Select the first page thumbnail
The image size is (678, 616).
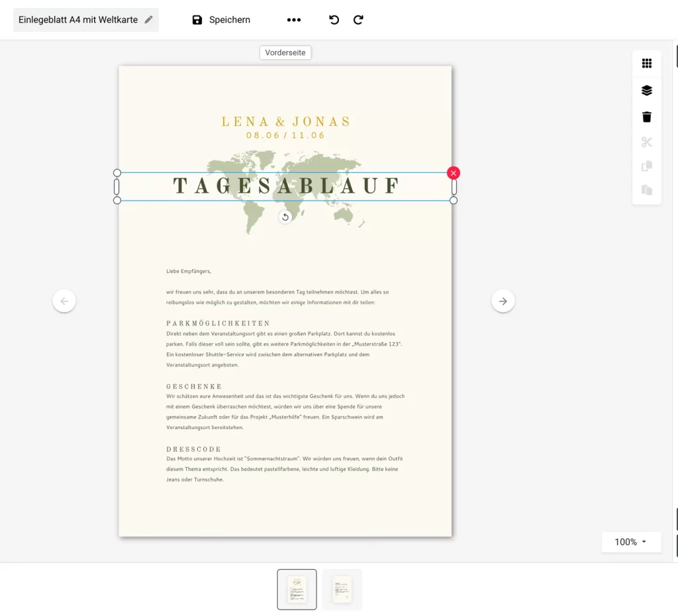297,589
